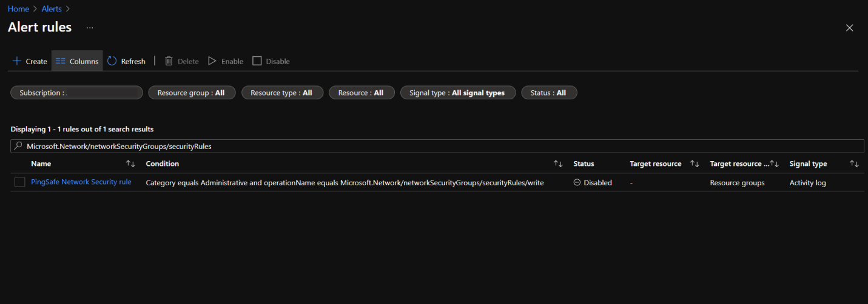The height and width of the screenshot is (304, 868).
Task: Expand the Signal type filter
Action: (457, 93)
